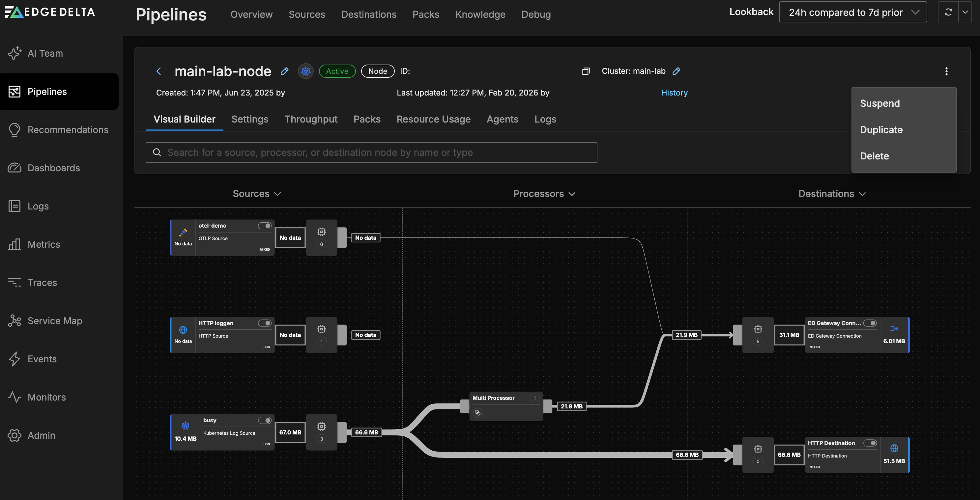Image resolution: width=980 pixels, height=500 pixels.
Task: Click the node search input field
Action: click(x=371, y=153)
